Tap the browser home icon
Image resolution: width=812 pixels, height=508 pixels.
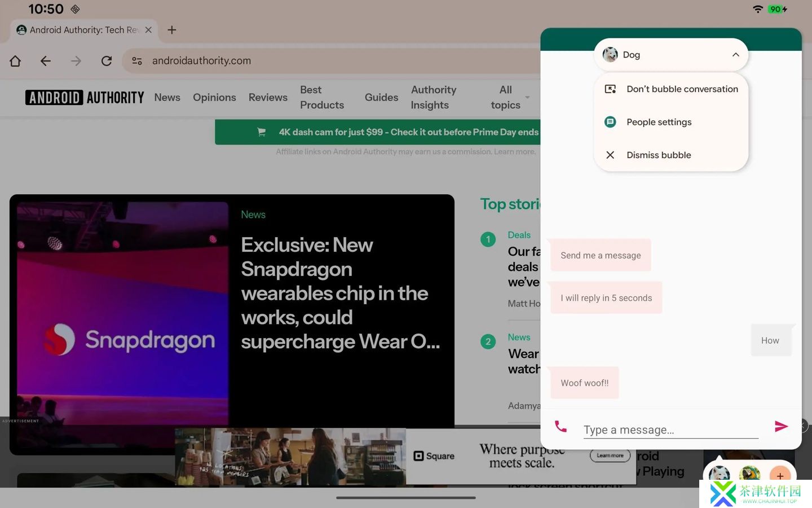(x=15, y=61)
